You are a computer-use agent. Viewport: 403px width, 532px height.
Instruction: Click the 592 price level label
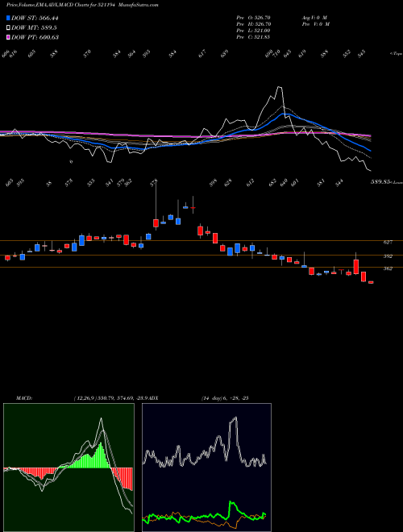coord(388,256)
